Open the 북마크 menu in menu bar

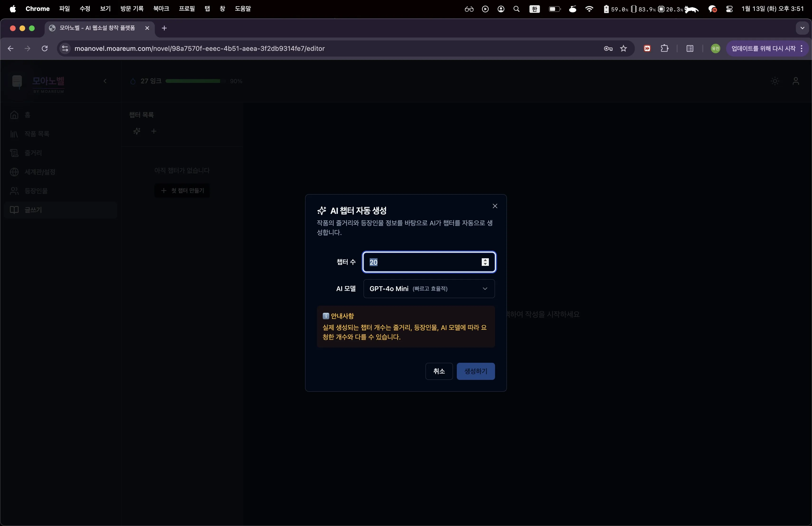161,9
